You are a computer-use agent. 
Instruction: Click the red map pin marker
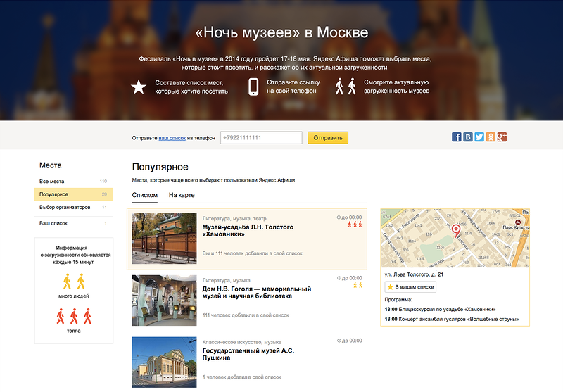pyautogui.click(x=455, y=230)
